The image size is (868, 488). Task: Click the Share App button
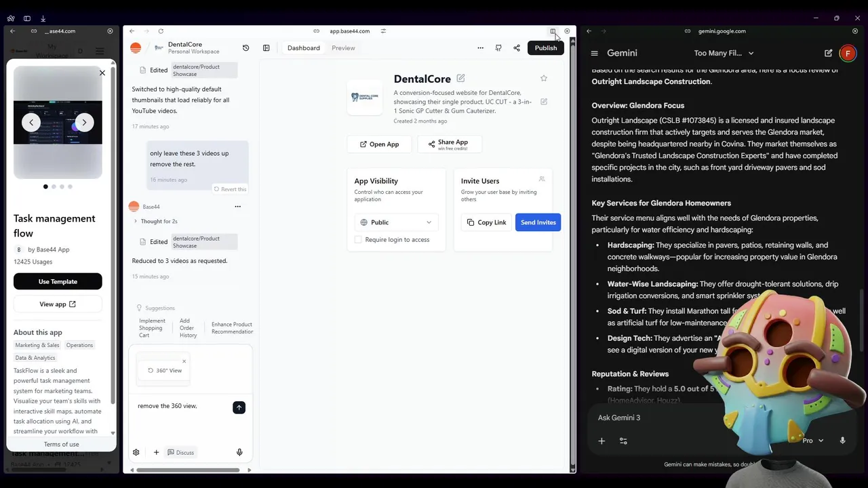pos(449,144)
